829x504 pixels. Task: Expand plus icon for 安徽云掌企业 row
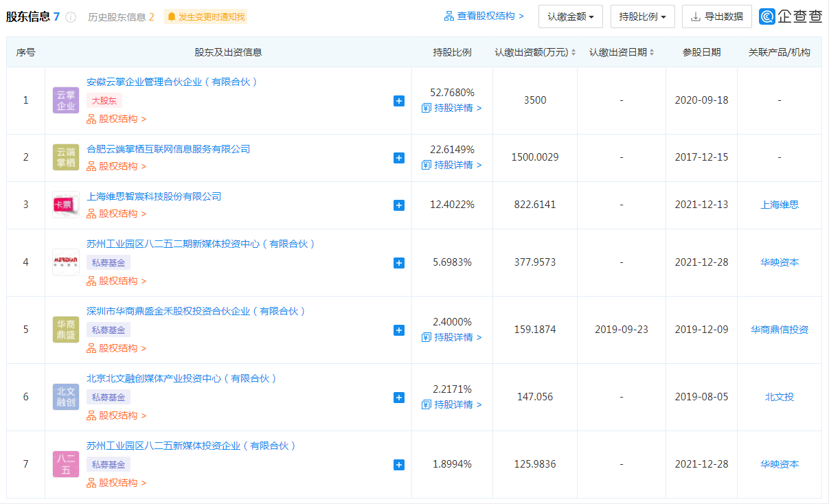399,101
